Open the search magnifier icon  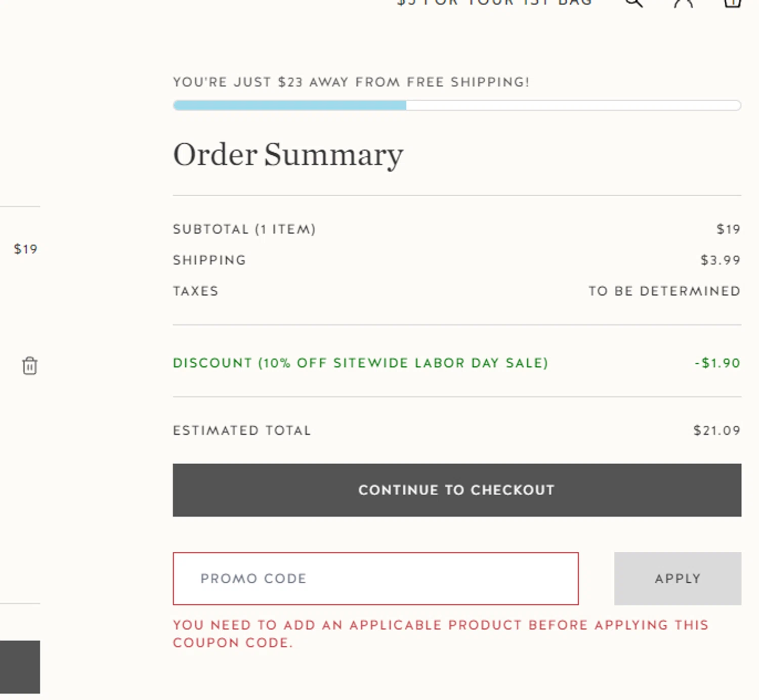(x=634, y=3)
